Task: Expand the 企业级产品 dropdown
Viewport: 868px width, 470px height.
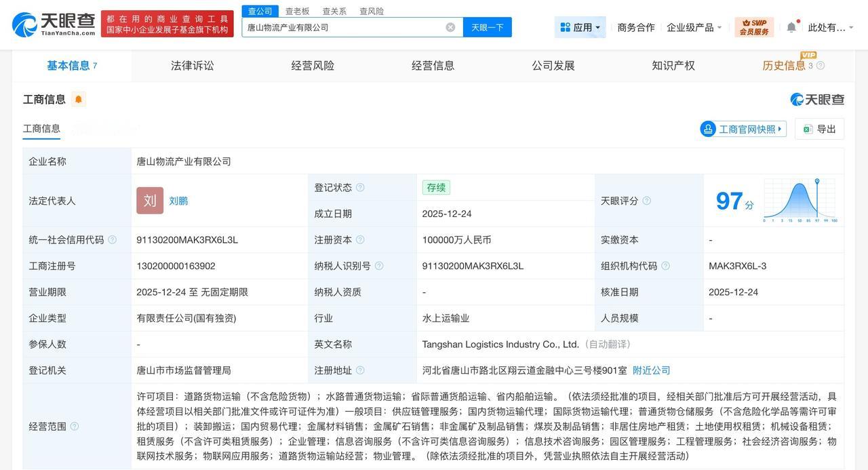Action: coord(691,26)
